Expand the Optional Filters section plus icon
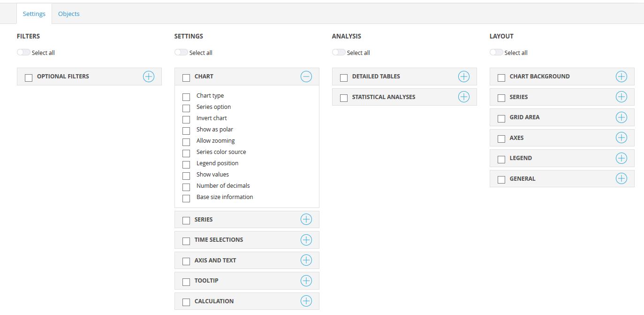 pyautogui.click(x=149, y=77)
